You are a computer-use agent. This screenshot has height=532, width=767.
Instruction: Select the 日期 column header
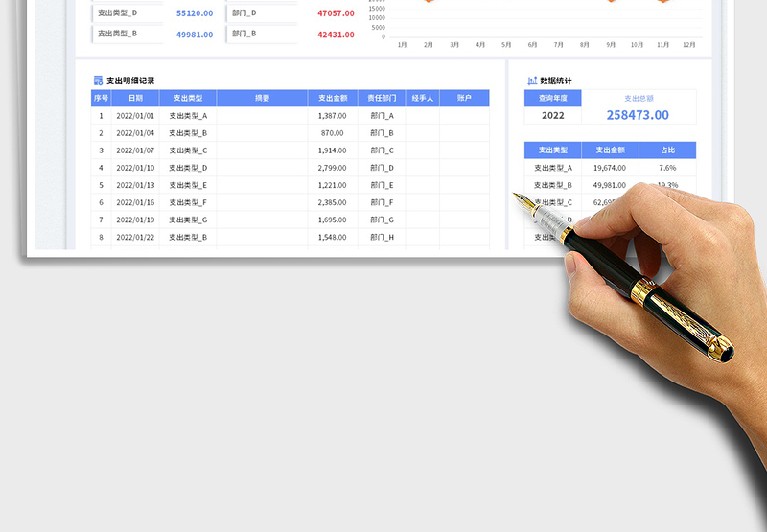coord(135,99)
